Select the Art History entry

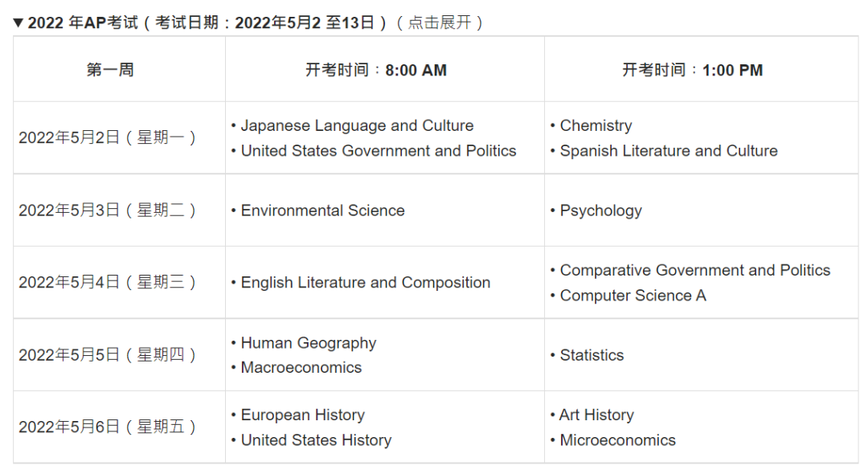pos(596,415)
